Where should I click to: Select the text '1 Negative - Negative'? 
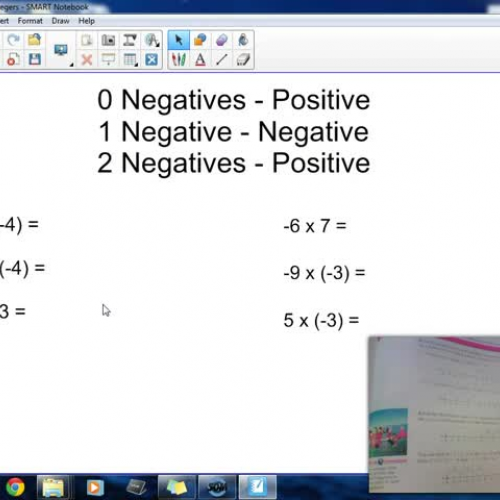click(234, 132)
